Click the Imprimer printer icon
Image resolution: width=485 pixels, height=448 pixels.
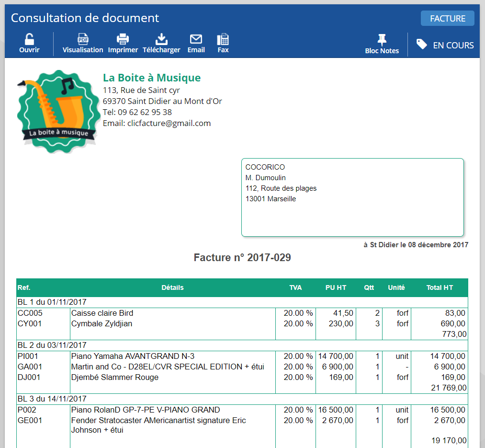click(x=123, y=39)
